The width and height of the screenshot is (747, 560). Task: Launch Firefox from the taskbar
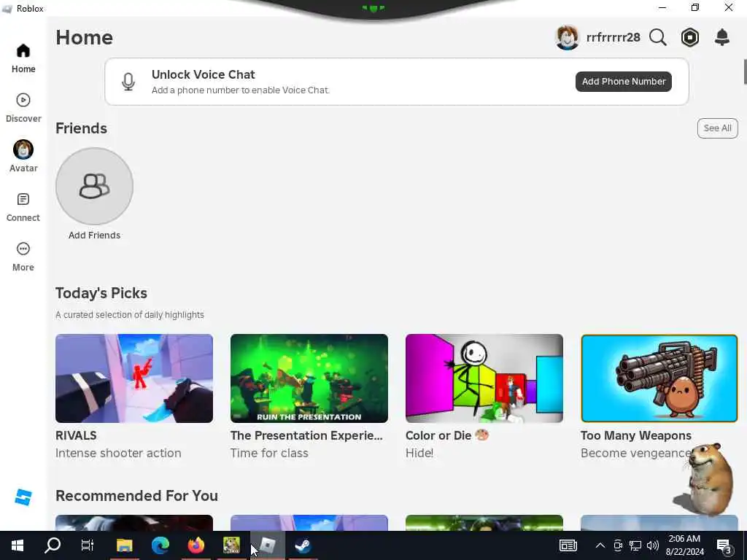pos(196,545)
